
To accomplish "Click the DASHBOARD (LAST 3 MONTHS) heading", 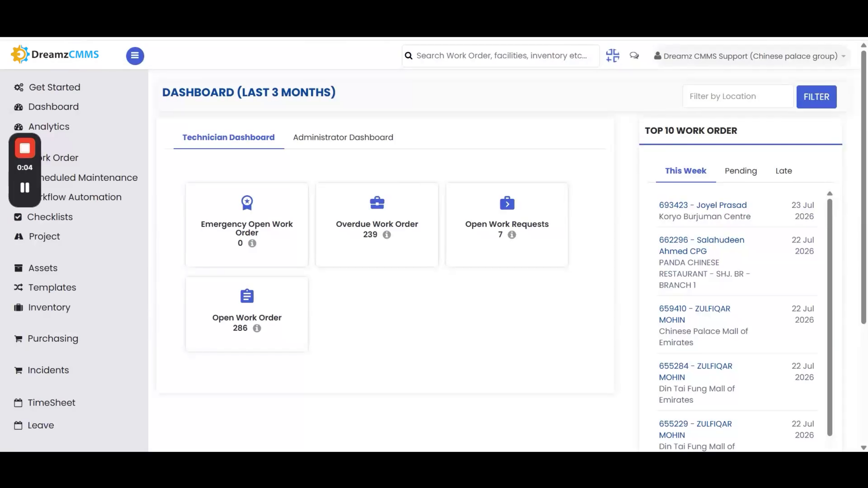I will pos(249,92).
